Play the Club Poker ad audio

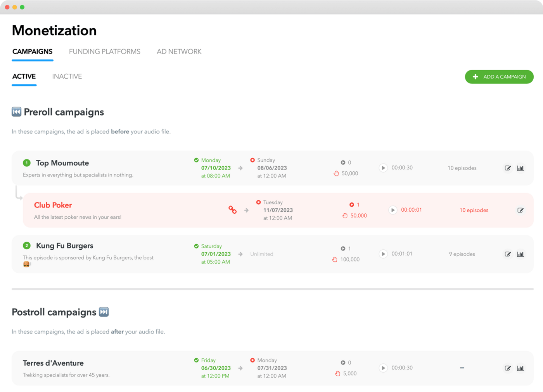pyautogui.click(x=393, y=210)
